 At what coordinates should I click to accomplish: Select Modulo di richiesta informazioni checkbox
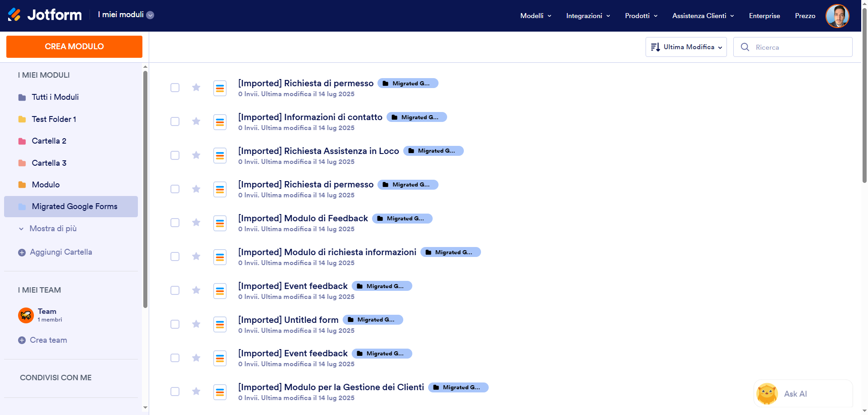pos(175,256)
